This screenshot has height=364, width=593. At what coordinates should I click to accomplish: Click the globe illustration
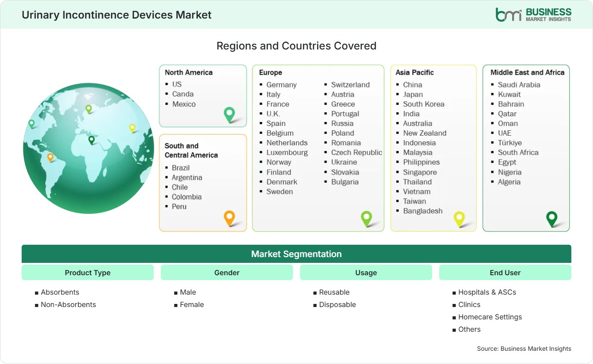click(88, 148)
